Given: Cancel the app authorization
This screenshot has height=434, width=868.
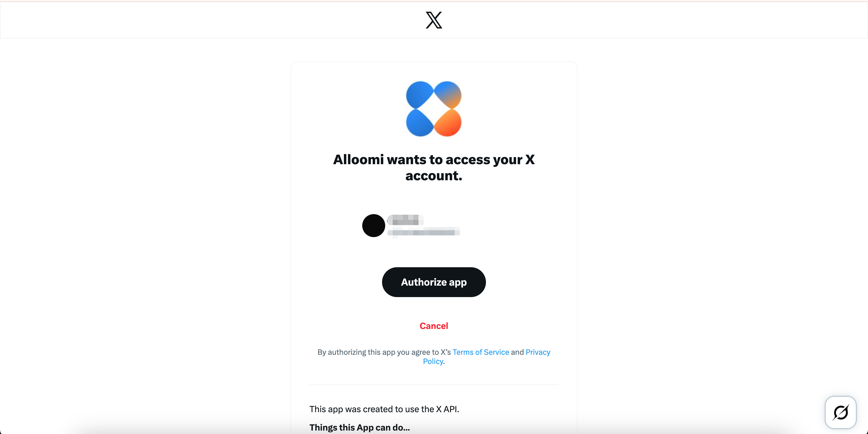Looking at the screenshot, I should click(x=434, y=326).
